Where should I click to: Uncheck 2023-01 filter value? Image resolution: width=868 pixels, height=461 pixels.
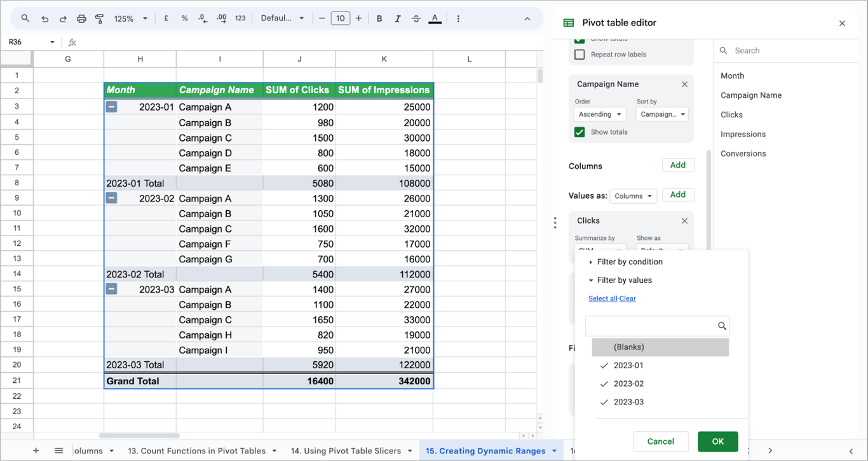tap(660, 366)
